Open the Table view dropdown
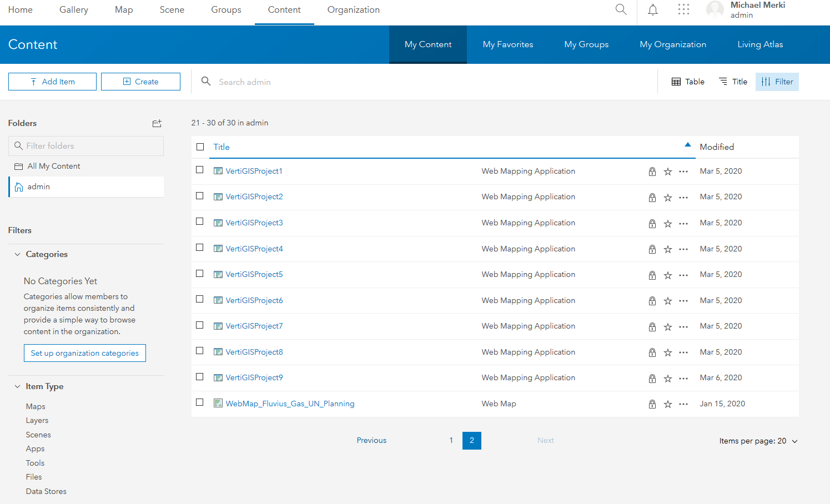 tap(688, 82)
